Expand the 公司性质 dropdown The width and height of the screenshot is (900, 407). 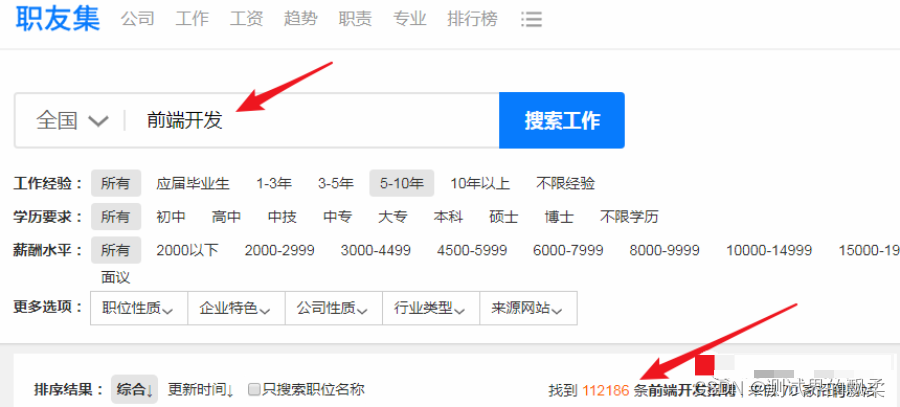pos(334,308)
